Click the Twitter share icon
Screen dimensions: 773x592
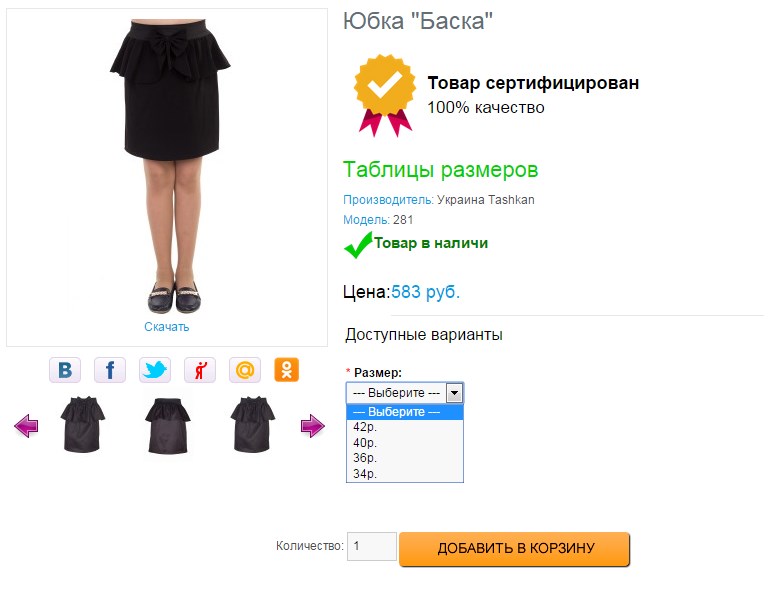155,370
